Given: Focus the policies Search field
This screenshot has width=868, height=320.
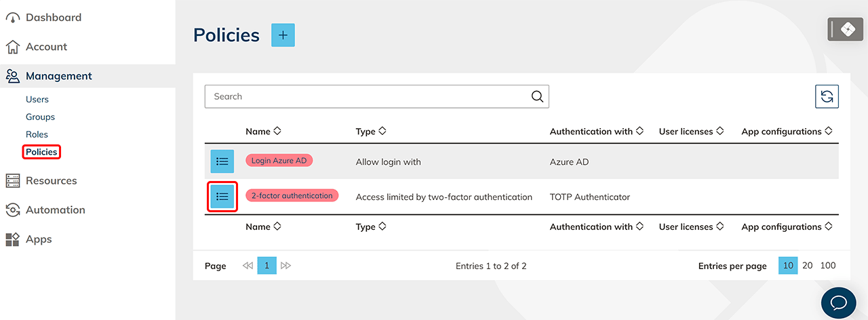Looking at the screenshot, I should pos(366,96).
